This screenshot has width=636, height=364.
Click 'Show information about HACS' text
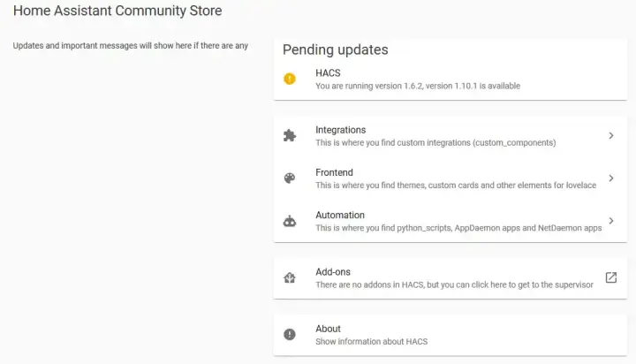[x=372, y=342]
